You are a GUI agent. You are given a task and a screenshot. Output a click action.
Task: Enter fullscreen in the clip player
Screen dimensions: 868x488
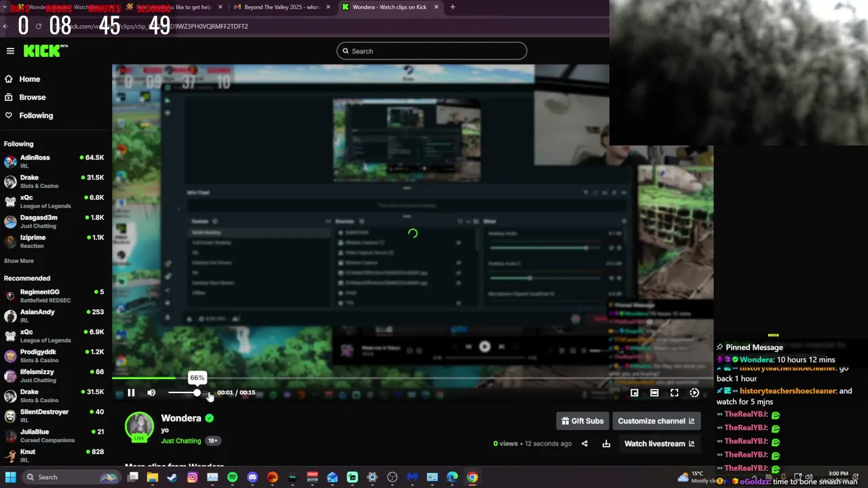click(x=674, y=392)
